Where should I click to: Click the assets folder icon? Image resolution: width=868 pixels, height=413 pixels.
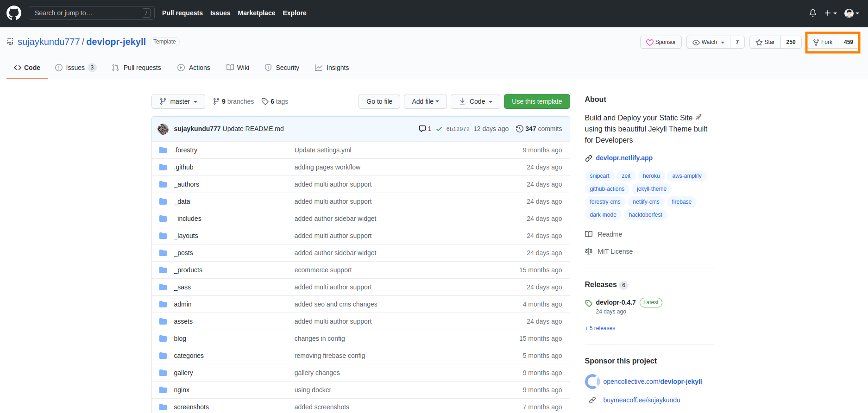pos(163,321)
